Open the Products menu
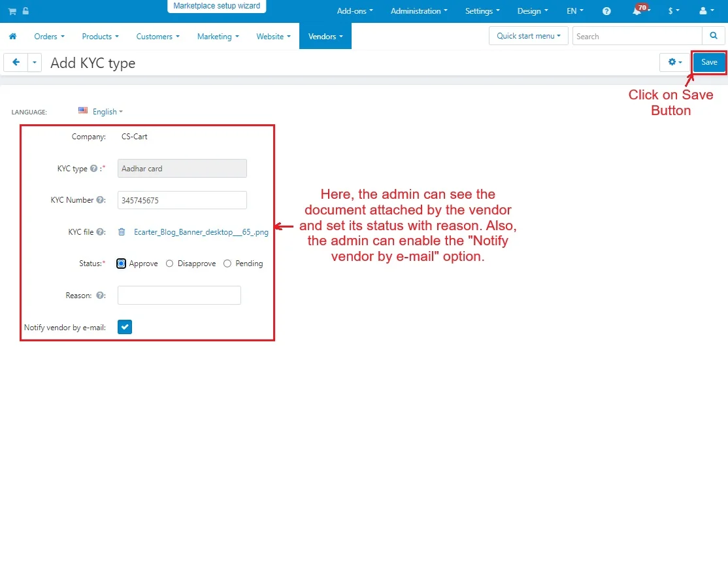Viewport: 728px width, 580px height. pyautogui.click(x=100, y=37)
